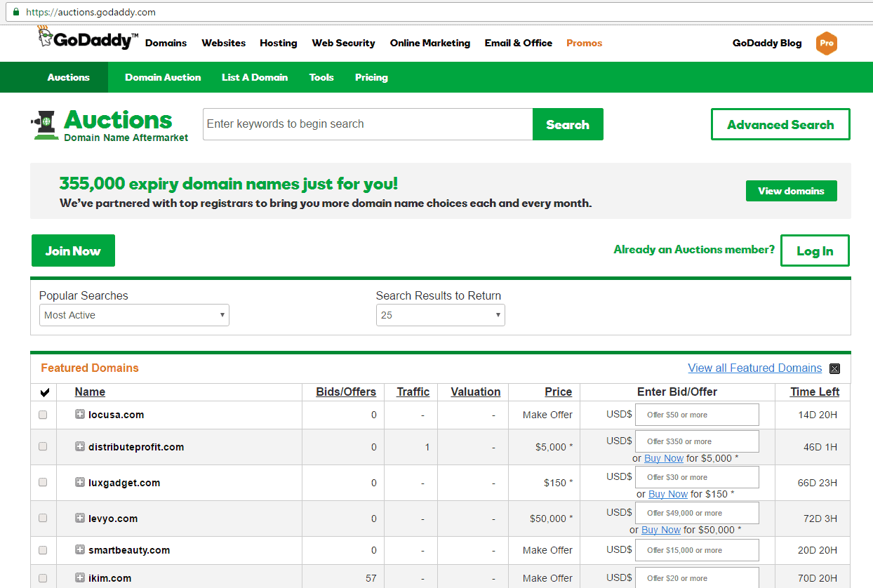
Task: Click the offer field for levyo.com
Action: (697, 513)
